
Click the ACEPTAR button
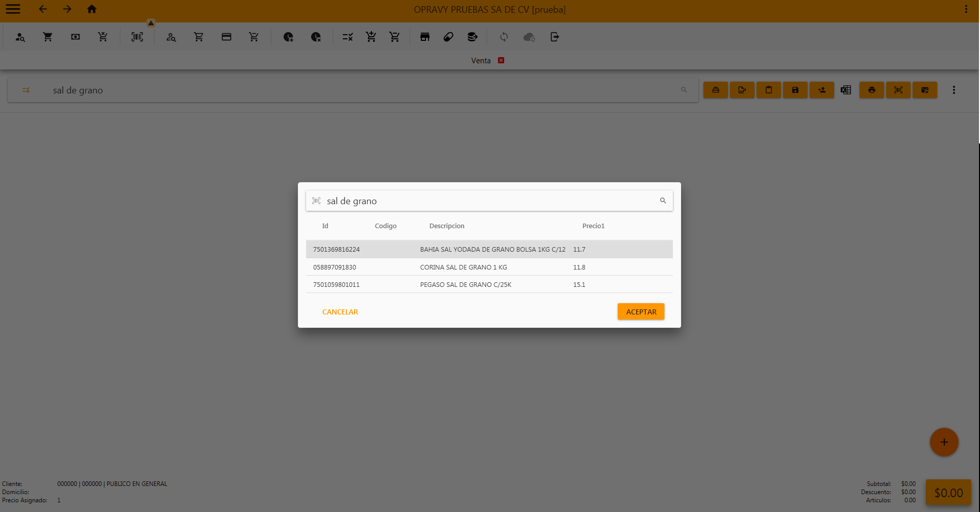click(641, 312)
